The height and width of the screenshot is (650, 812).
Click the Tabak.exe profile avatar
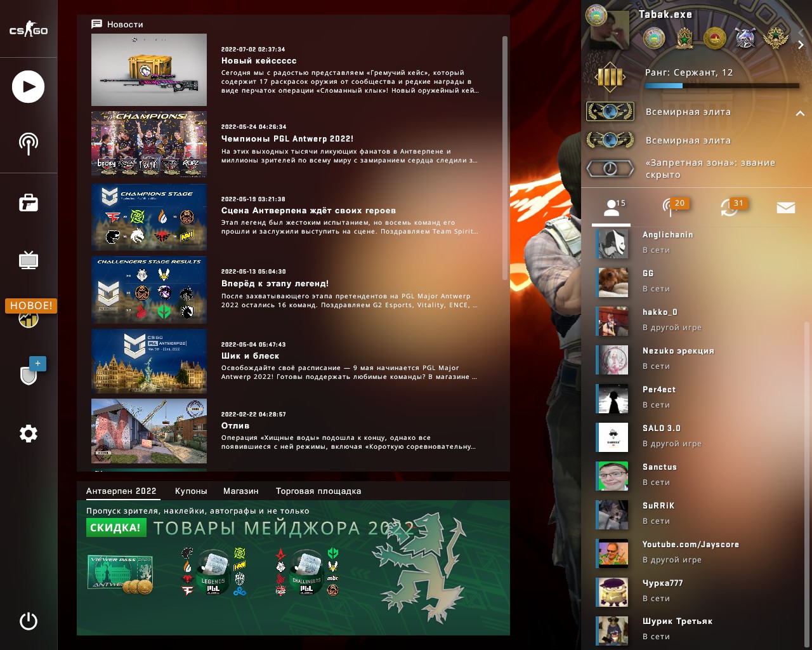point(610,30)
